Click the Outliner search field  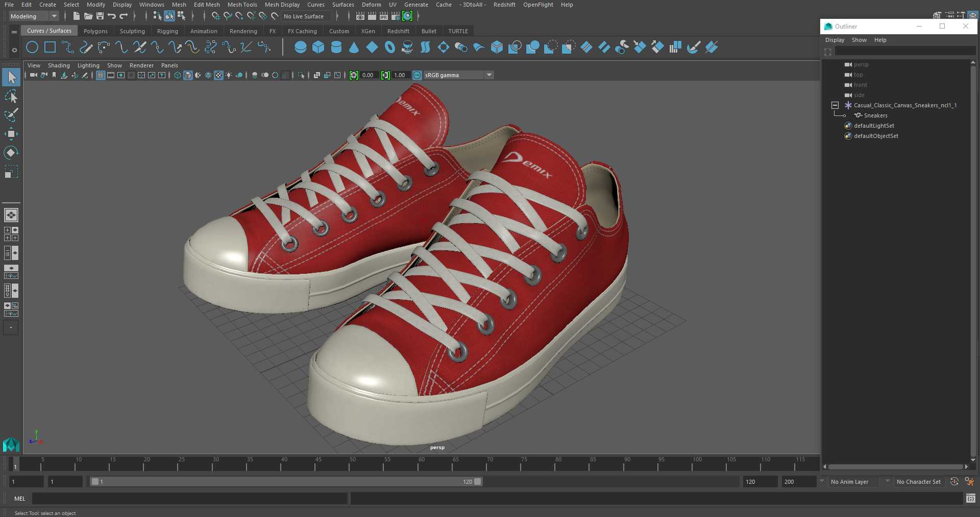[x=905, y=51]
